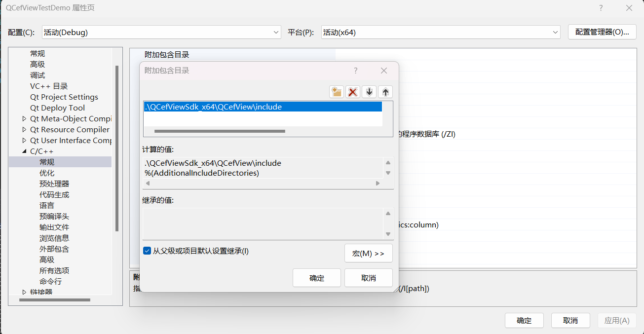Collapse the C/C++ tree node

click(25, 151)
